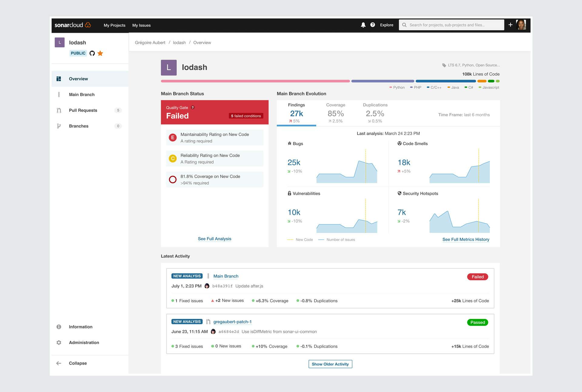Click the purple PHP language bar segment
This screenshot has height=392, width=582.
[x=383, y=81]
